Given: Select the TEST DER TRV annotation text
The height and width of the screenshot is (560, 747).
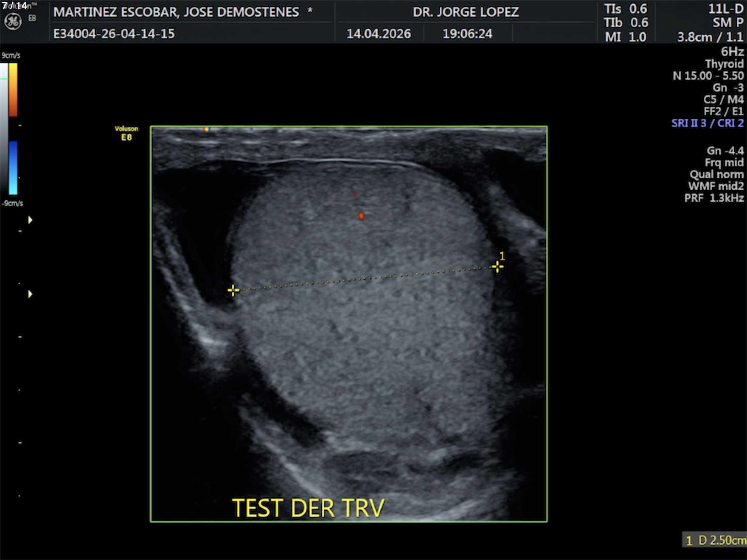Looking at the screenshot, I should pos(308,508).
